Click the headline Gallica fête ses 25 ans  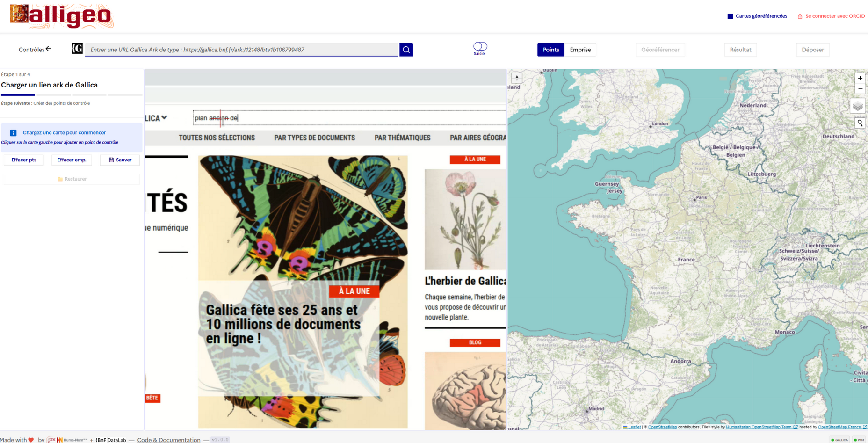(x=283, y=324)
